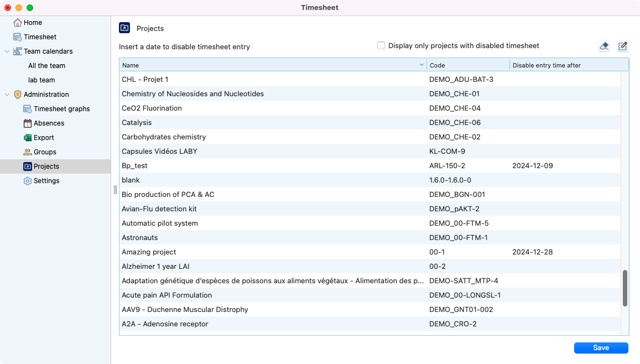Select All the team calendar
The width and height of the screenshot is (640, 364).
[46, 66]
